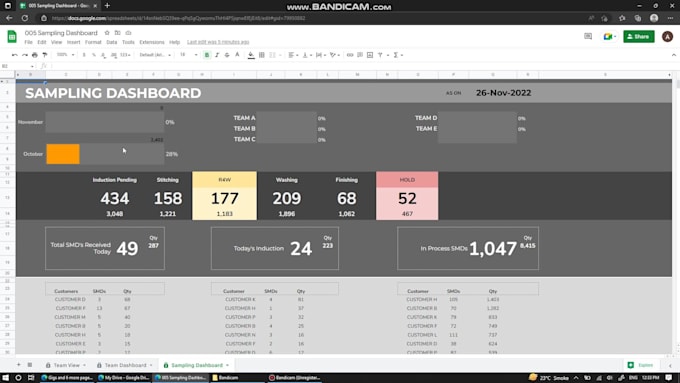The image size is (680, 383).
Task: Insert a link
Action: click(x=350, y=55)
